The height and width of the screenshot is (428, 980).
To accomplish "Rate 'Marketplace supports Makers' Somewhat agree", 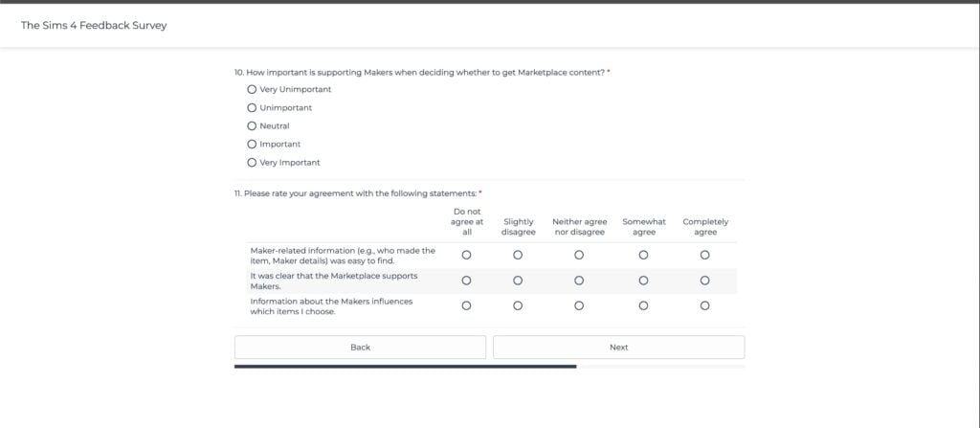I will click(644, 281).
